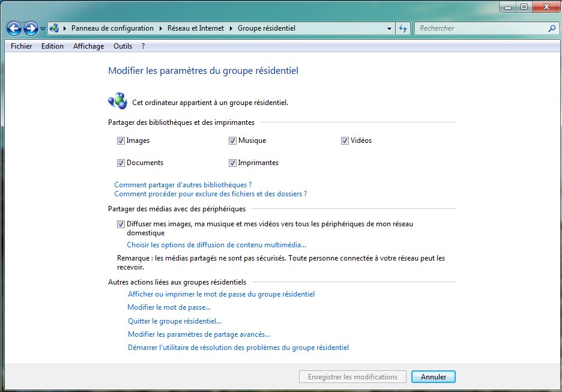Minimize the window
The width and height of the screenshot is (562, 392).
click(x=508, y=7)
